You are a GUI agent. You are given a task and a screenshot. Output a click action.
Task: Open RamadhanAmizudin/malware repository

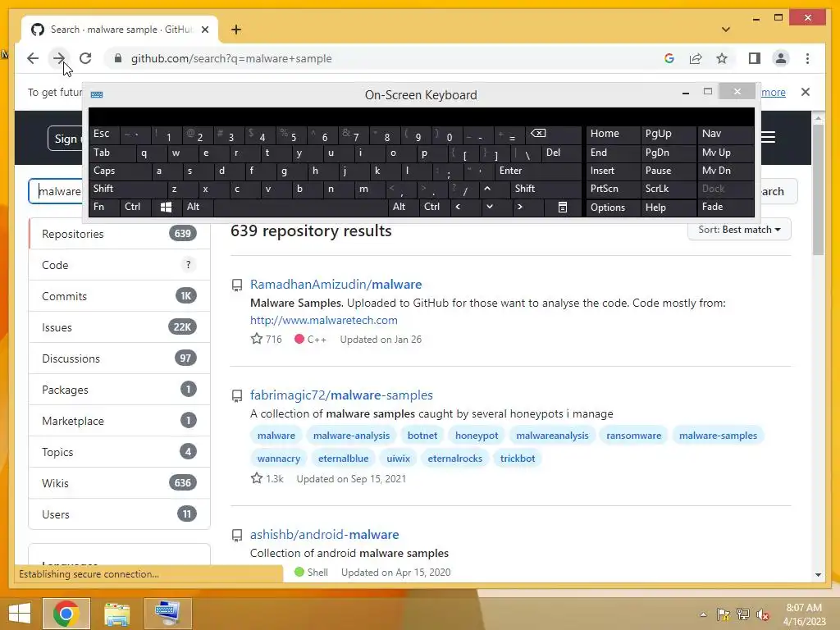[x=336, y=285]
